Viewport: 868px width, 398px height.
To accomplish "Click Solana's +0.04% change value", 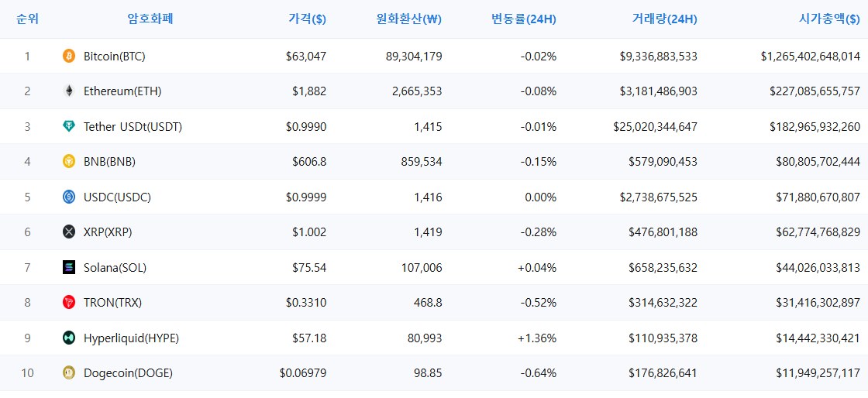I will (538, 268).
